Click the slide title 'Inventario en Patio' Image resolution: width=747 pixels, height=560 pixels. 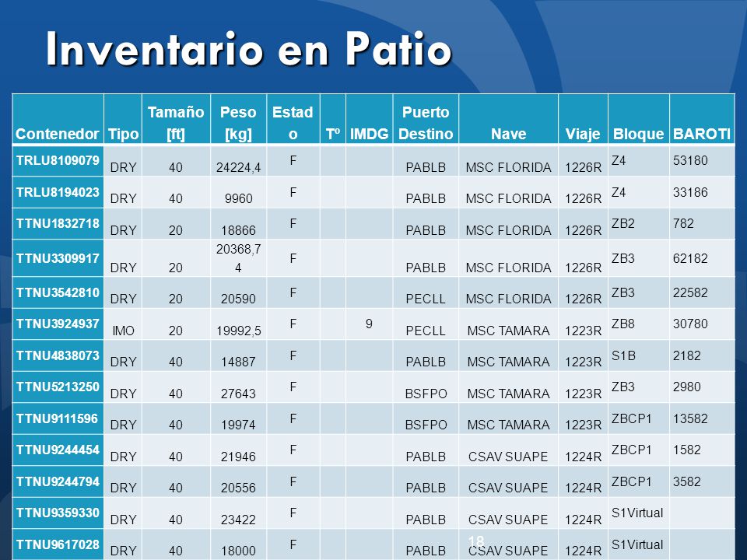(x=249, y=49)
